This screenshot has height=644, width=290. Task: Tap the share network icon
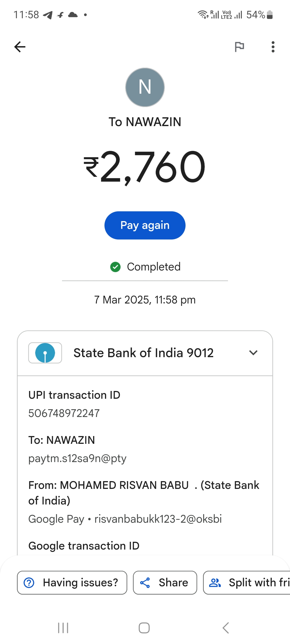145,583
